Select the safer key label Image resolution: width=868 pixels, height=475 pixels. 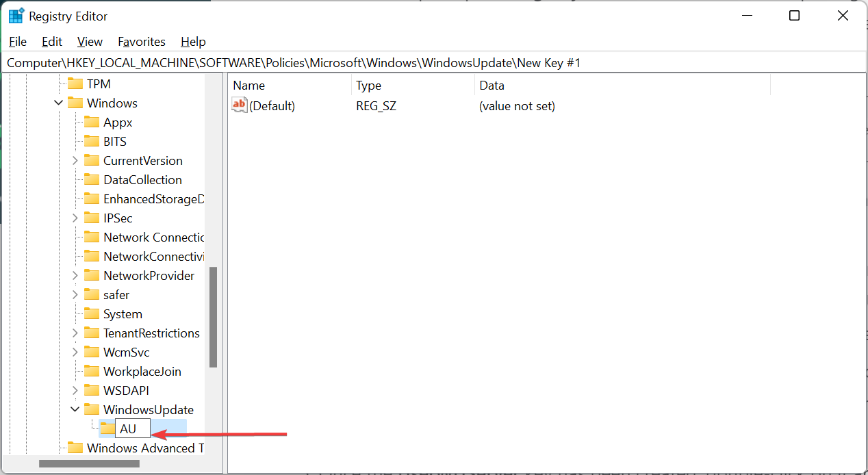[116, 295]
